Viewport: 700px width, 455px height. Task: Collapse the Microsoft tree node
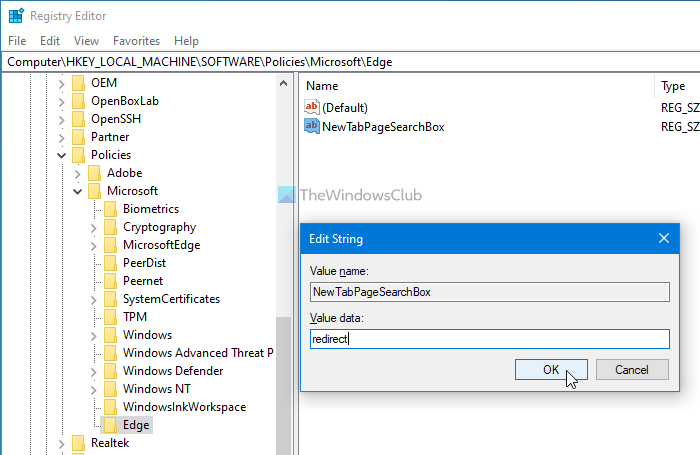click(78, 191)
